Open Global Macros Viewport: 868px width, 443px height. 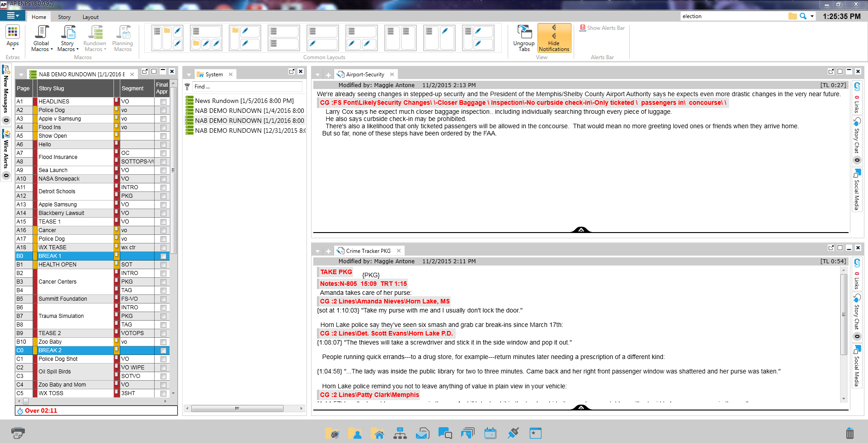point(42,38)
